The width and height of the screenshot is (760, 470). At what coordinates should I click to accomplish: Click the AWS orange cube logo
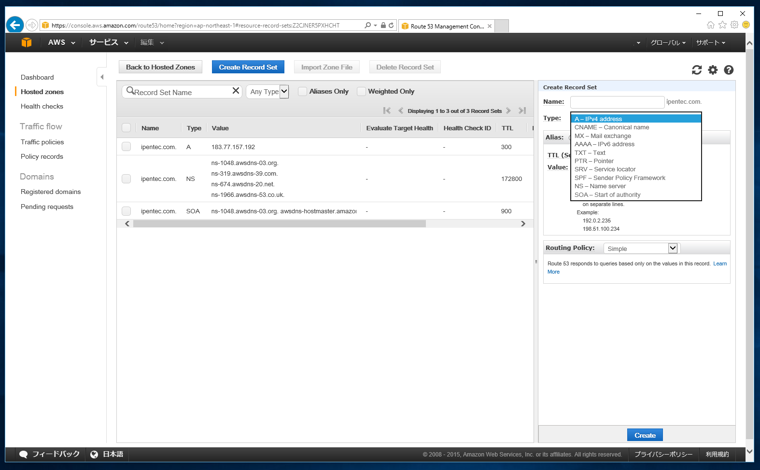[x=26, y=43]
